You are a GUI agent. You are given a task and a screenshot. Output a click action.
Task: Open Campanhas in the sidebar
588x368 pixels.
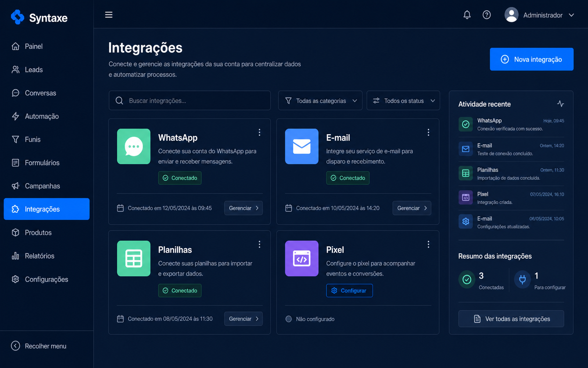pyautogui.click(x=47, y=186)
